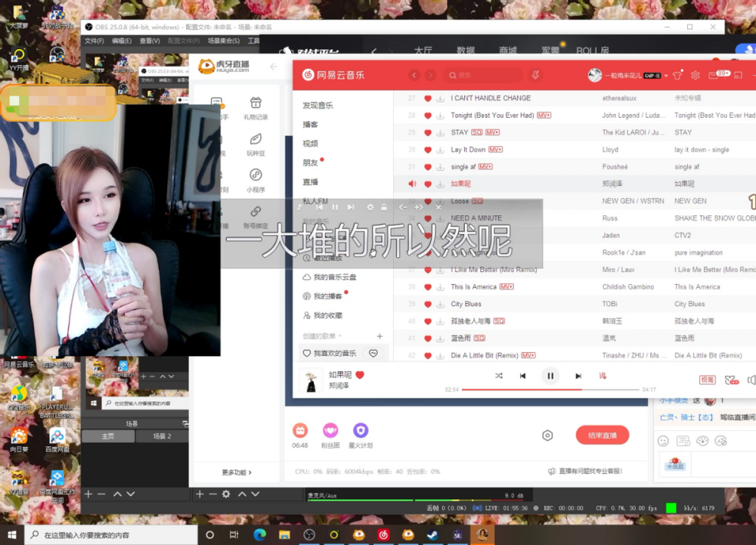This screenshot has width=756, height=545.
Task: Unlike This Is America via its heart
Action: pyautogui.click(x=428, y=287)
